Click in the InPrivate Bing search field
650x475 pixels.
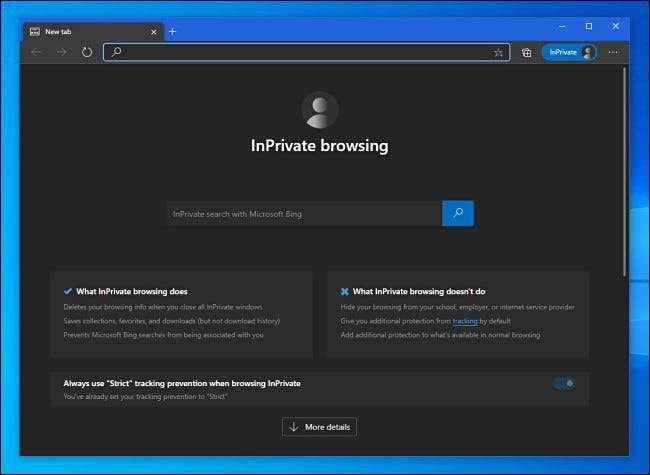tap(304, 213)
